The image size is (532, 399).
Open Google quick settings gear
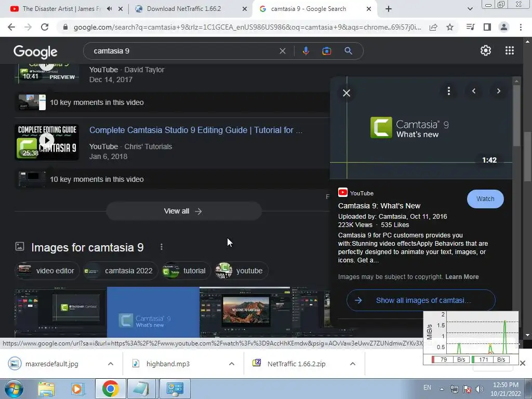pos(486,50)
